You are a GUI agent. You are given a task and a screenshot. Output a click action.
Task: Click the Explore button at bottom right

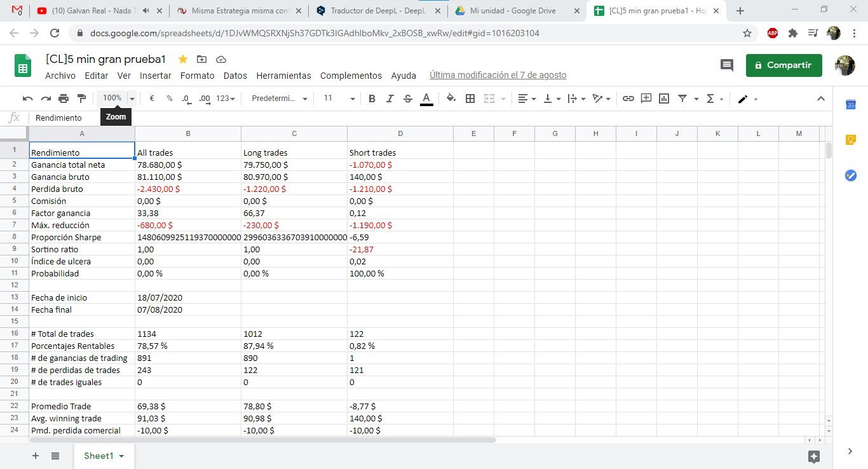pyautogui.click(x=814, y=456)
